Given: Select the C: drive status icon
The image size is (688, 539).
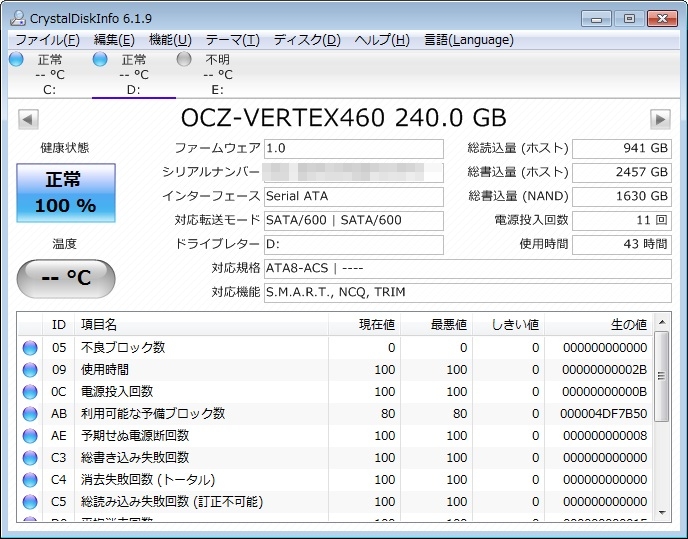Looking at the screenshot, I should [16, 60].
